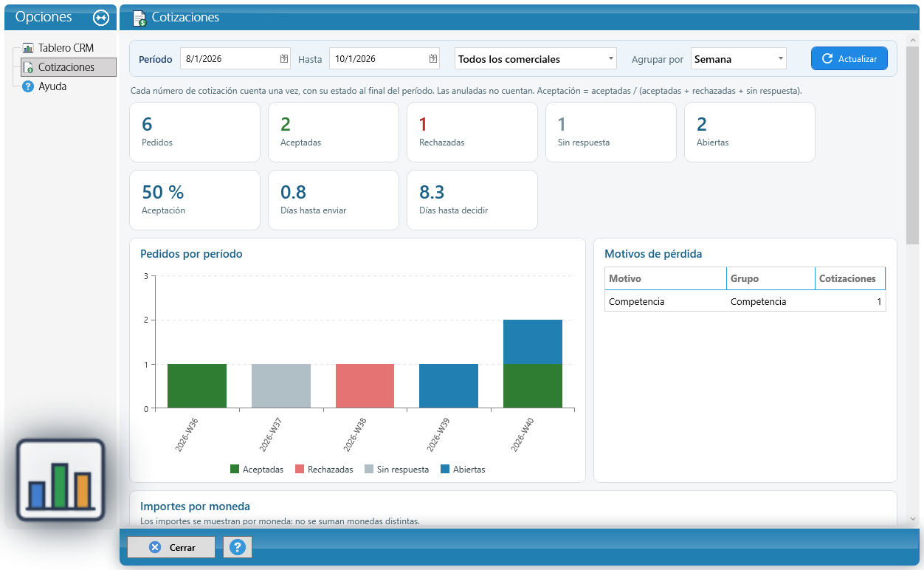Open the calendar picker for the Período start date

[x=284, y=59]
